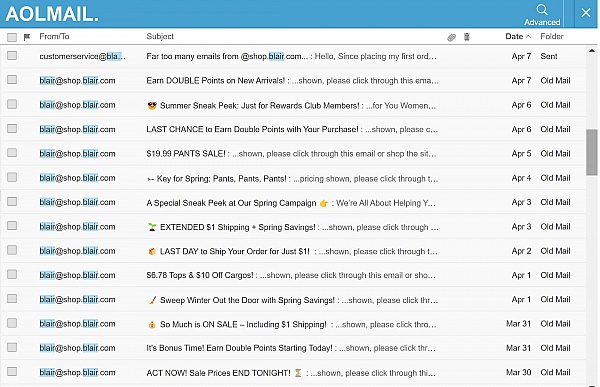
Task: Click the attachment paperclip column icon
Action: (452, 37)
